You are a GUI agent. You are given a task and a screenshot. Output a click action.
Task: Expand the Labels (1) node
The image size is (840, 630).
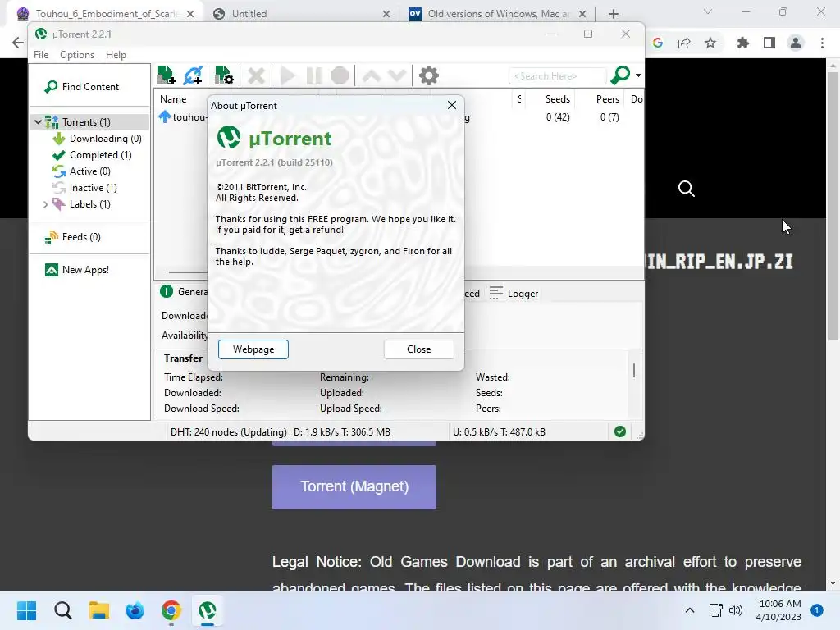pyautogui.click(x=46, y=204)
